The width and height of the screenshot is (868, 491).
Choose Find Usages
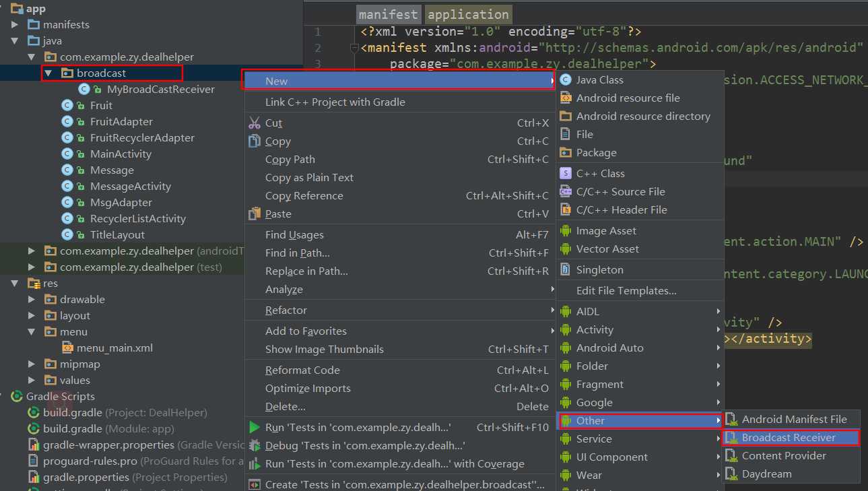400,234
